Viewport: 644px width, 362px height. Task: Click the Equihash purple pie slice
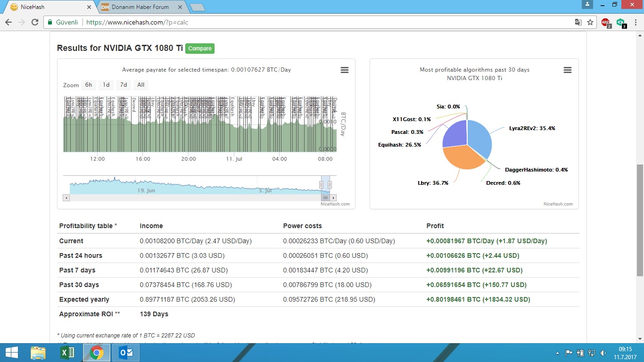click(454, 134)
